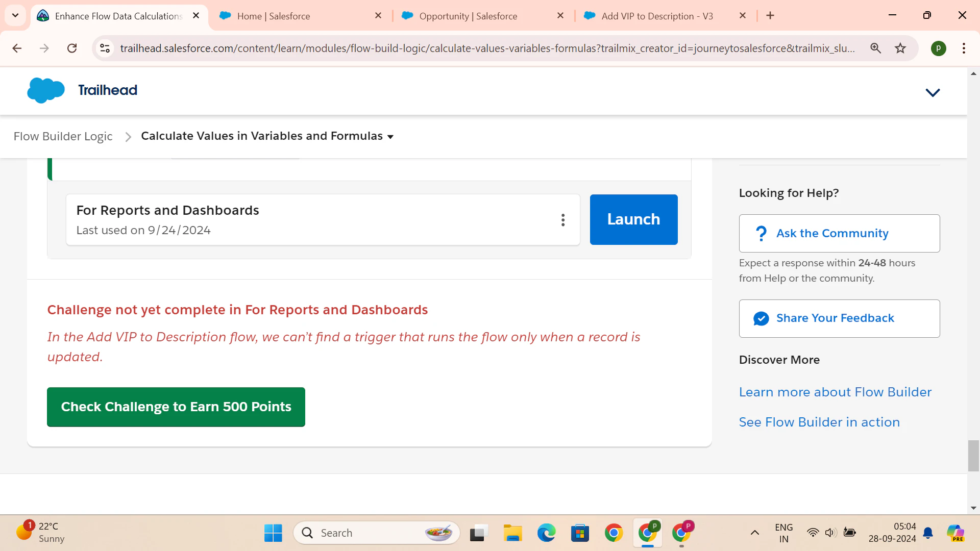Open site information icon in address bar
Screen dimensions: 980x551
pos(105,48)
